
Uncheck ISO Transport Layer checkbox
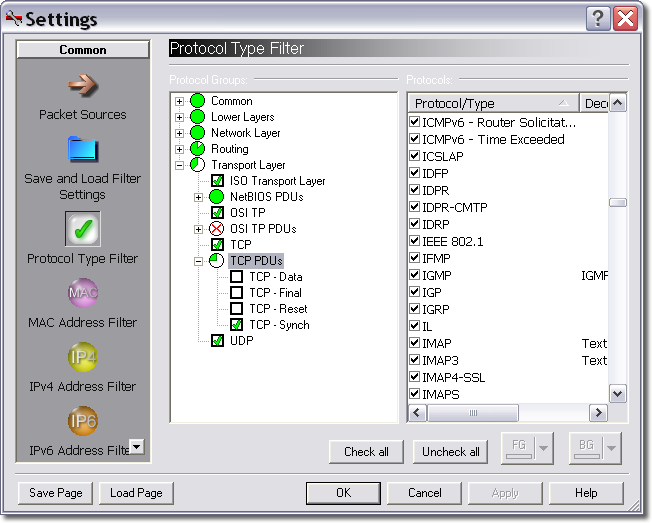click(x=217, y=181)
